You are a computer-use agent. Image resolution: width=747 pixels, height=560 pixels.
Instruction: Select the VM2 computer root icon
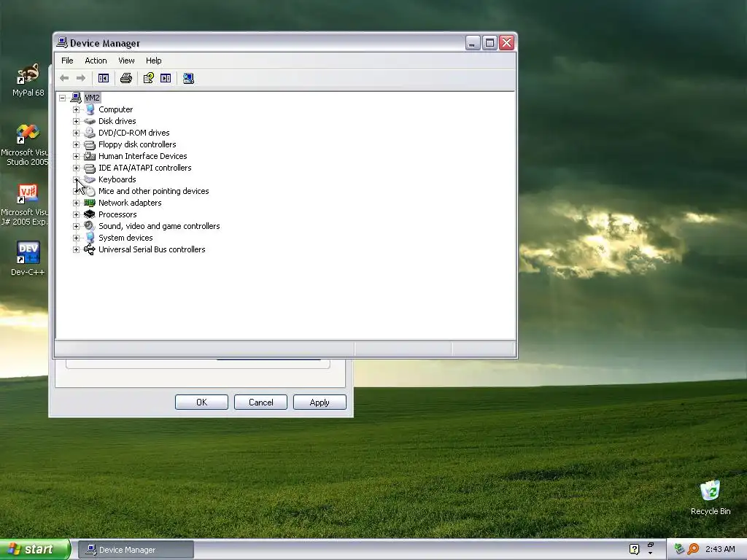point(75,98)
